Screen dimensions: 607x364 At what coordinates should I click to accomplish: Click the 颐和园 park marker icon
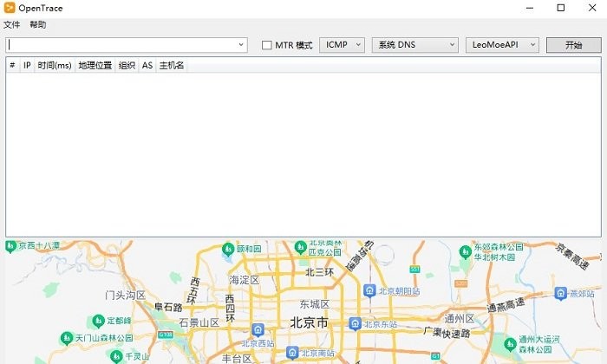point(227,249)
